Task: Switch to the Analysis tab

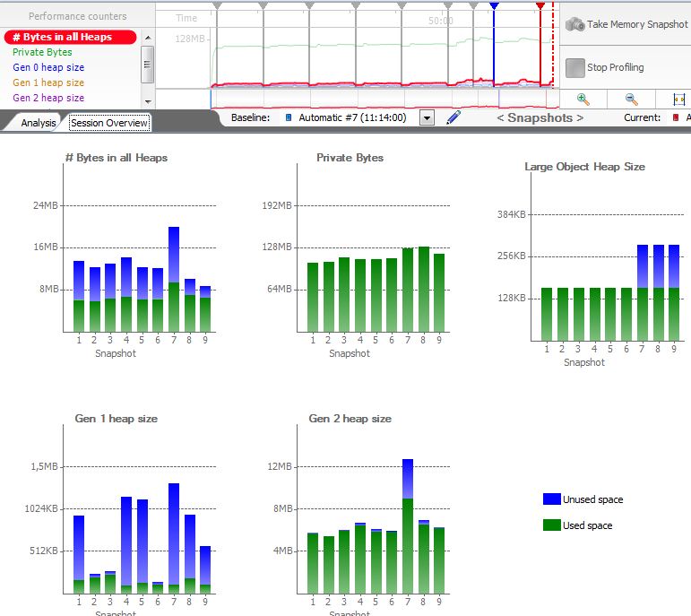Action: click(39, 123)
